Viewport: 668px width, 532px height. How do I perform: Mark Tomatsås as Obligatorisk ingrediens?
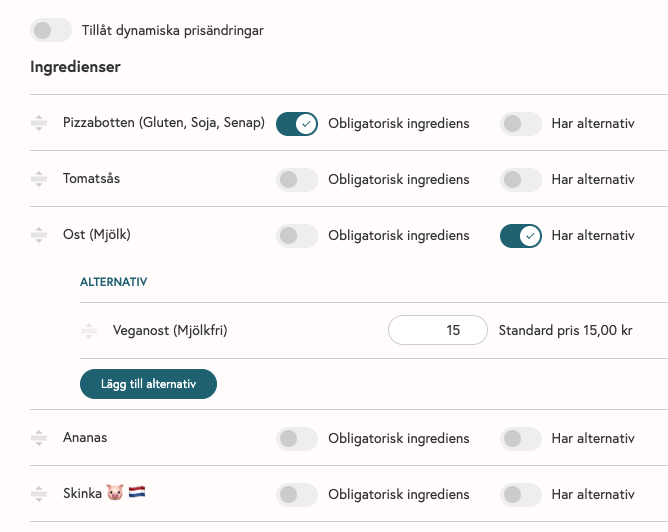(297, 180)
